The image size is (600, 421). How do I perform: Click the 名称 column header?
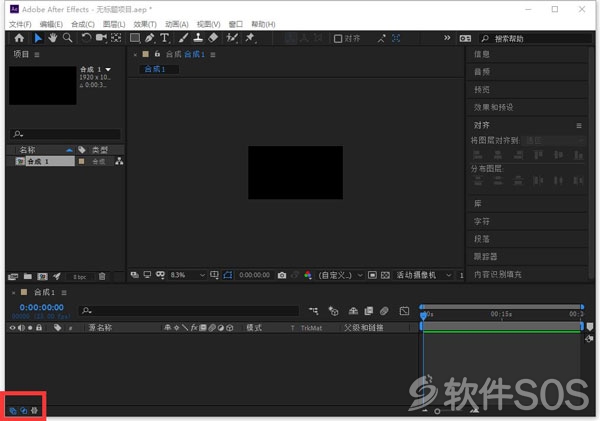[x=28, y=150]
